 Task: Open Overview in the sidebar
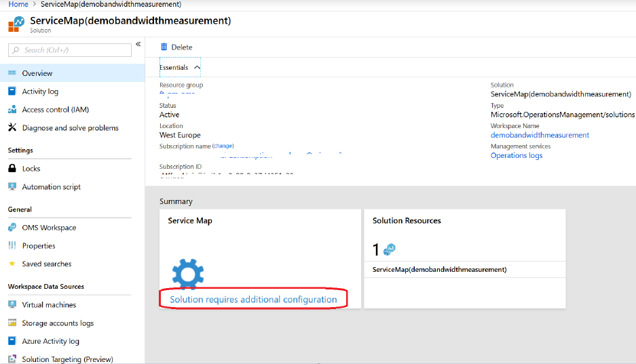coord(72,73)
